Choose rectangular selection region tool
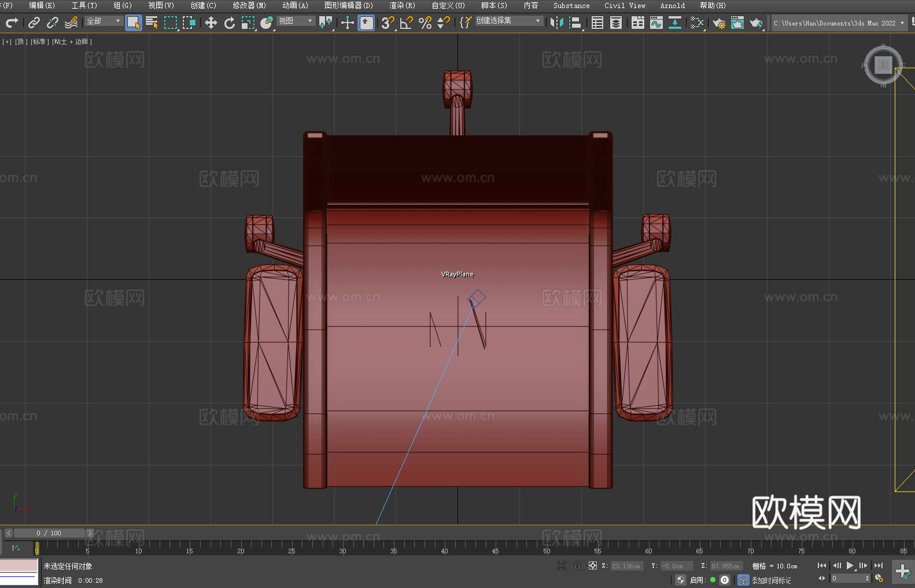Viewport: 915px width, 588px height. (x=171, y=23)
